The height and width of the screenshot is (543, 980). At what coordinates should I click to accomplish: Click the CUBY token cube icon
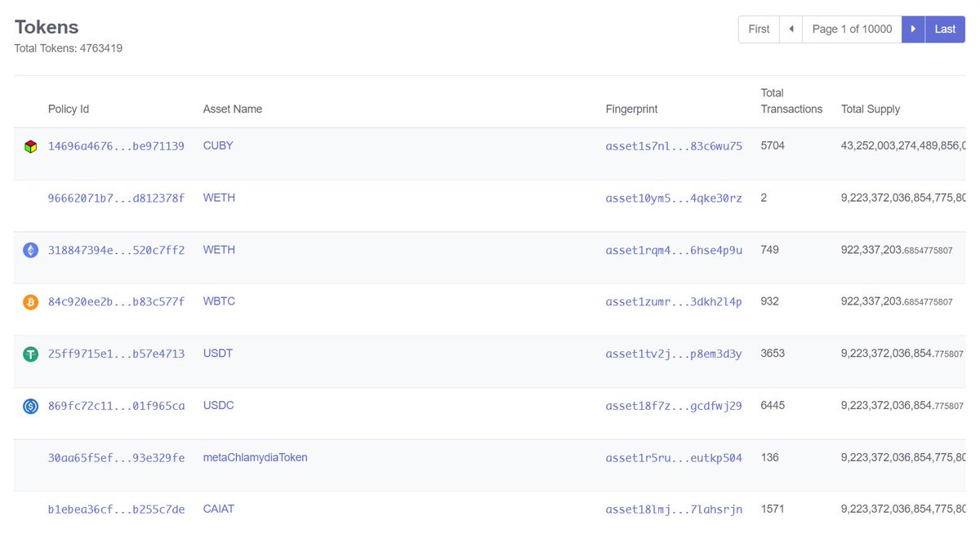(30, 147)
